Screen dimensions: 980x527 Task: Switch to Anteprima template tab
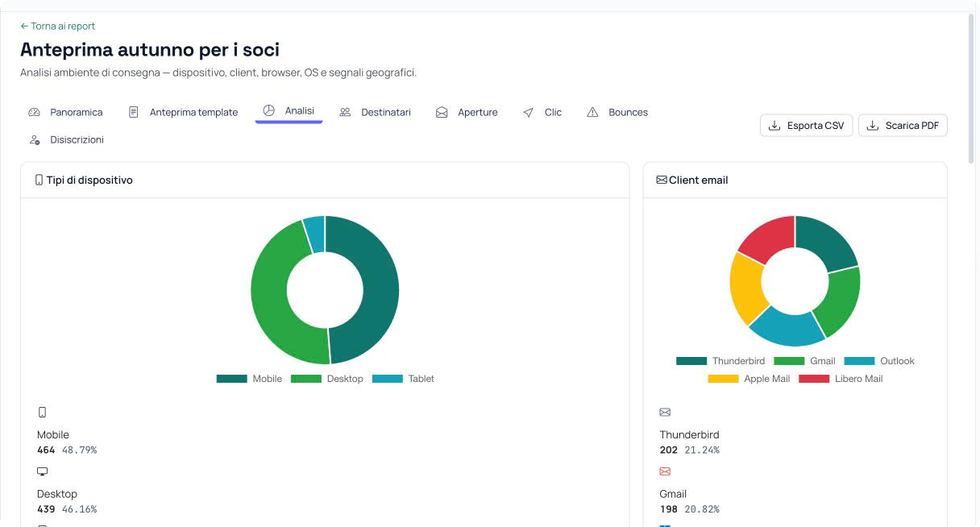click(183, 112)
